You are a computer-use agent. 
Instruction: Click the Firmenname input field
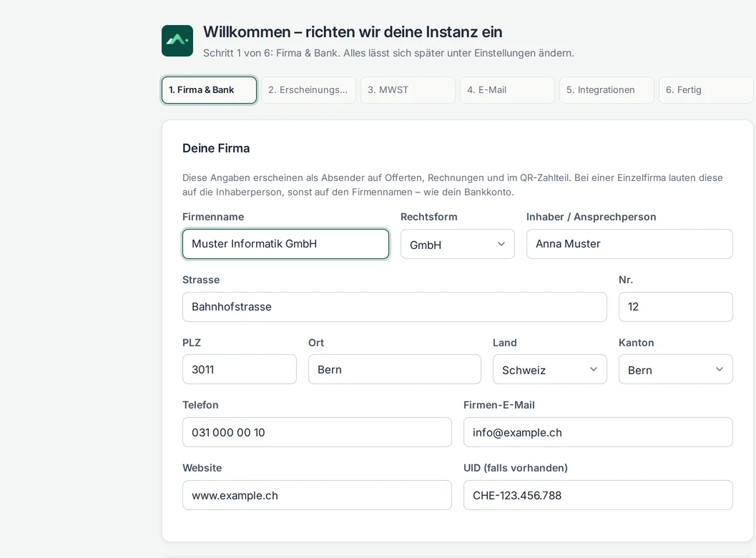point(285,244)
